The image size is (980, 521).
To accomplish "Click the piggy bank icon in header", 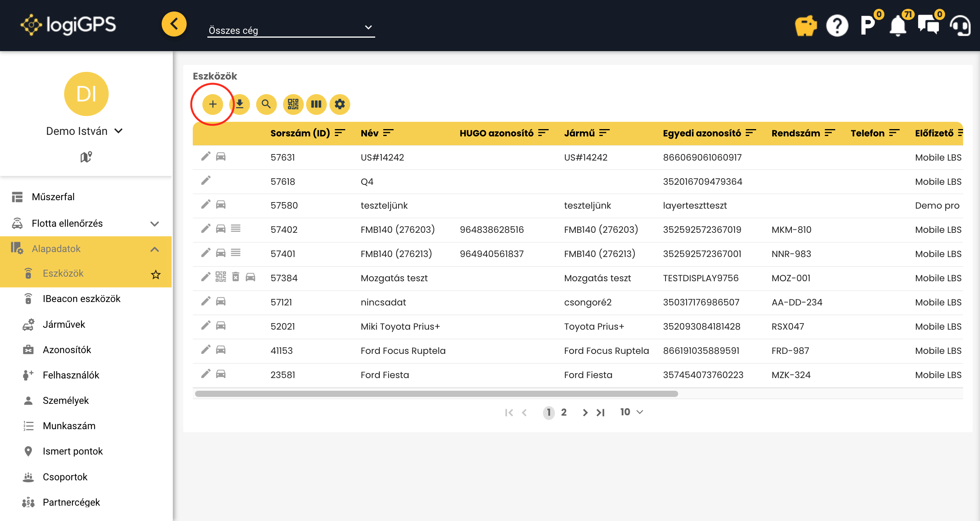I will pyautogui.click(x=806, y=26).
